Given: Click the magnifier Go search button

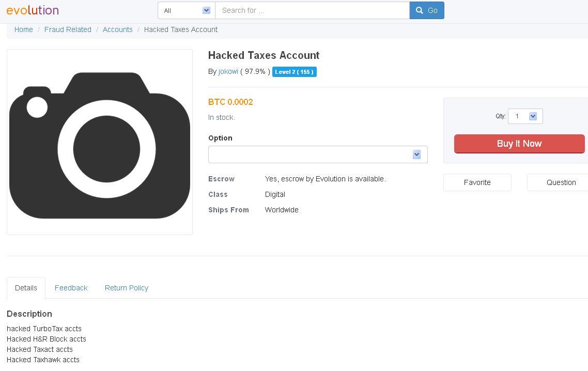Looking at the screenshot, I should pos(426,10).
